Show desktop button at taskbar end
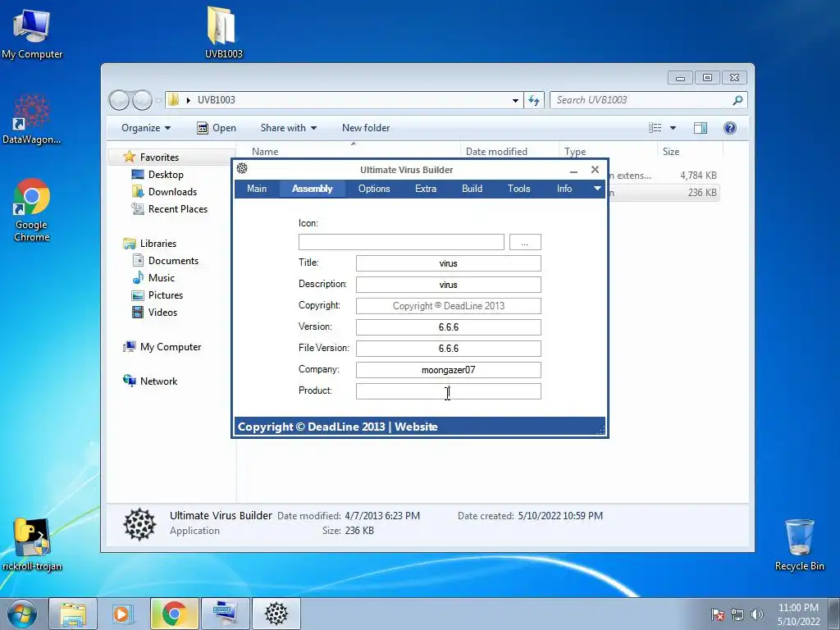The image size is (840, 630). [x=835, y=614]
